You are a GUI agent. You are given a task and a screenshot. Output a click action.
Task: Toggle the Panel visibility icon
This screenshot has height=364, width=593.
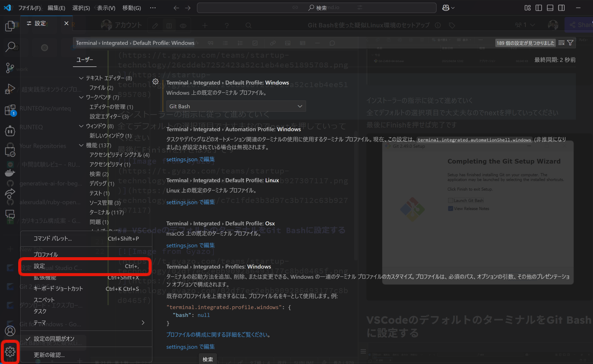pyautogui.click(x=550, y=8)
